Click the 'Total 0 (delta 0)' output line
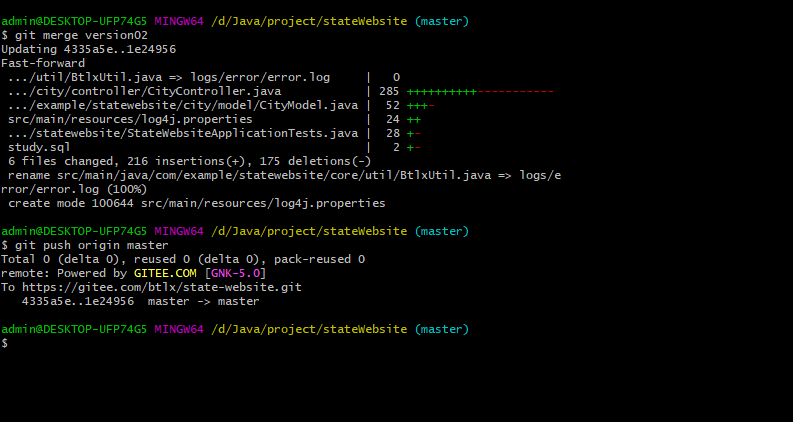The width and height of the screenshot is (793, 422). (182, 258)
